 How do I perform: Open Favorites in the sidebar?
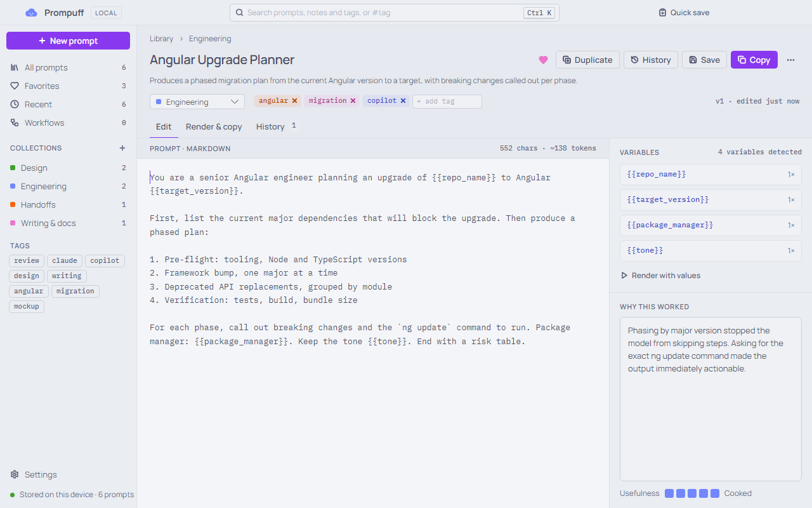pyautogui.click(x=68, y=86)
